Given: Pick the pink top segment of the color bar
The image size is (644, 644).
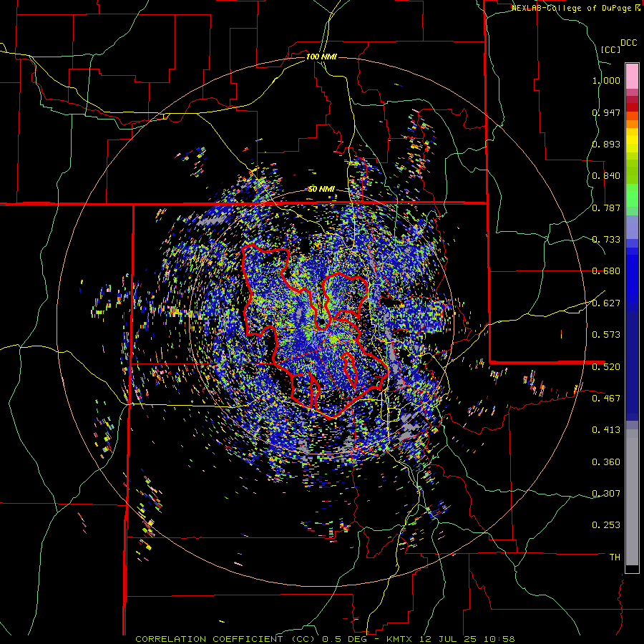Looking at the screenshot, I should [x=632, y=77].
